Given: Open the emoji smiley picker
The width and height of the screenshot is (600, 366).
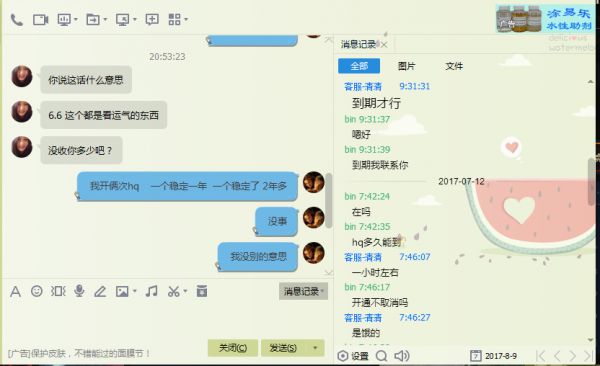Looking at the screenshot, I should point(37,291).
